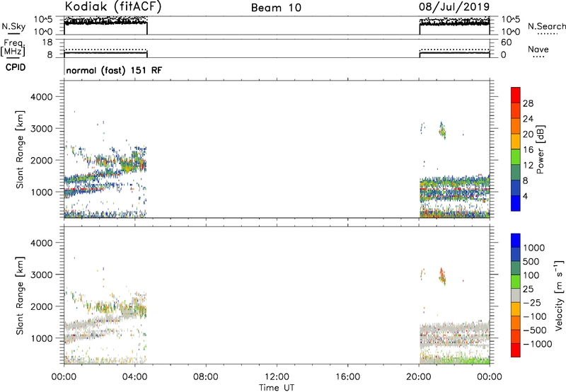Click the "24" power colorbar label
Image resolution: width=566 pixels, height=392 pixels.
pos(528,119)
